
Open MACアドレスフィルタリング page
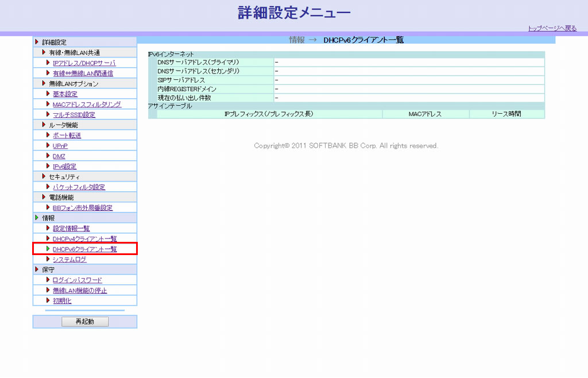[x=87, y=104]
